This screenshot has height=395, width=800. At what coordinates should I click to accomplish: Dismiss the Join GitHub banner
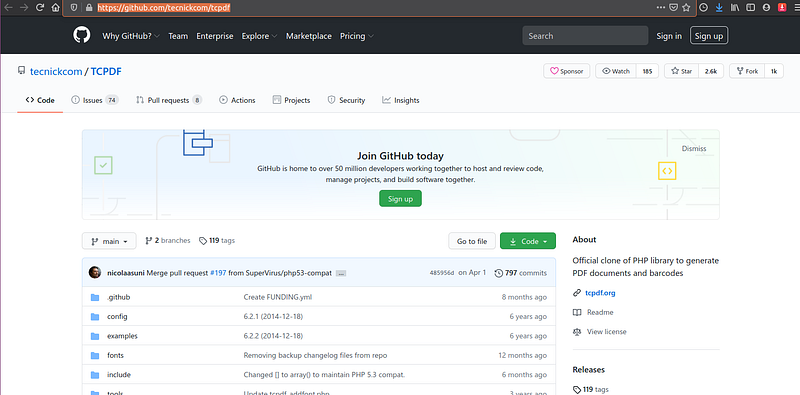694,149
